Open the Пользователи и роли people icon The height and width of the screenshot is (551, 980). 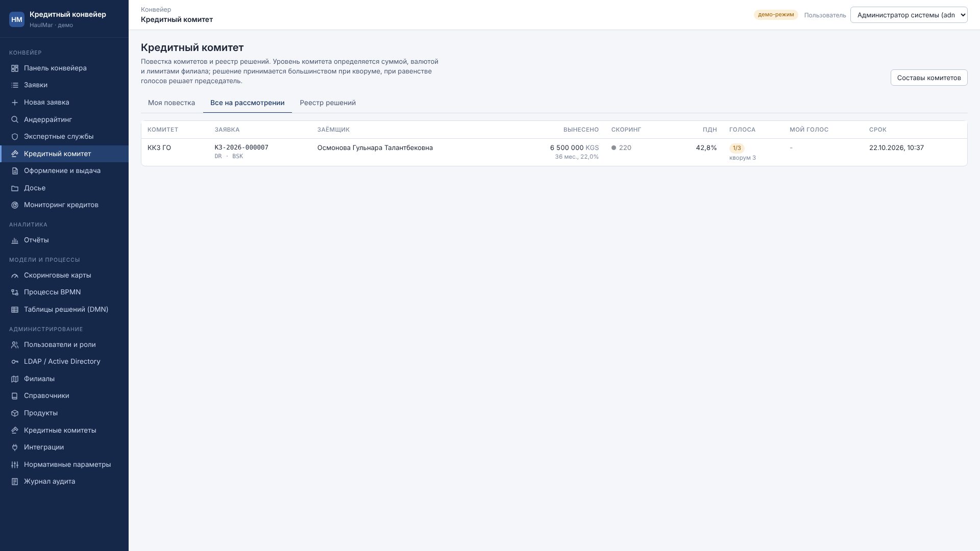15,345
